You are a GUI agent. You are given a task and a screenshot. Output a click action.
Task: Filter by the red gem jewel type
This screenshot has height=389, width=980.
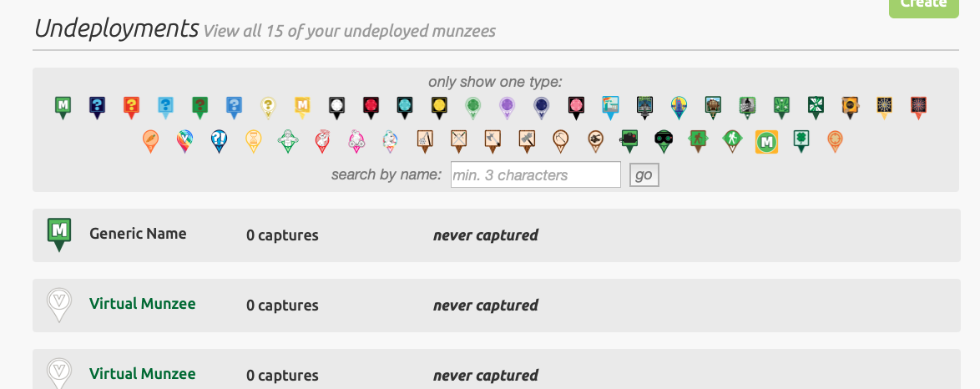tap(371, 106)
